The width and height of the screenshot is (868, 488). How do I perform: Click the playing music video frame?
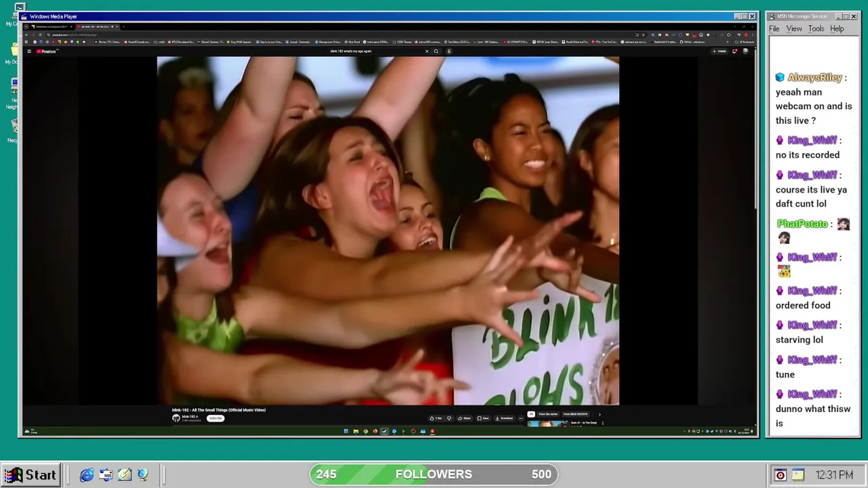[x=388, y=230]
